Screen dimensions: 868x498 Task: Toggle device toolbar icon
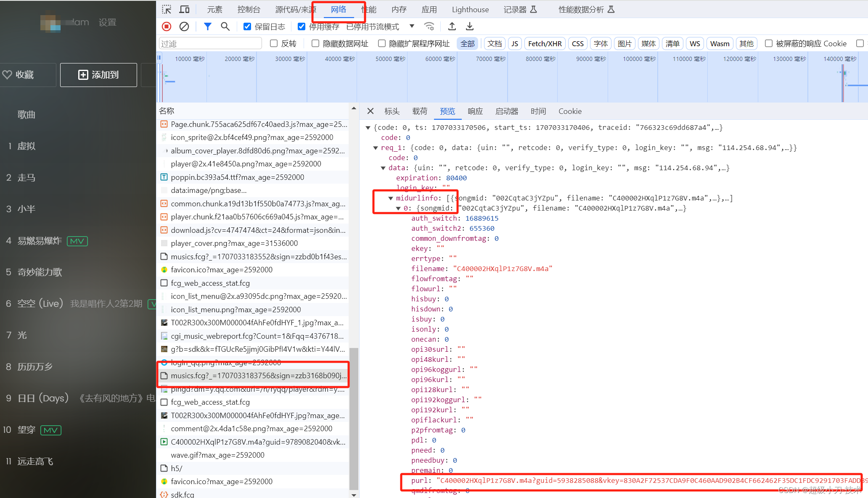(x=184, y=9)
